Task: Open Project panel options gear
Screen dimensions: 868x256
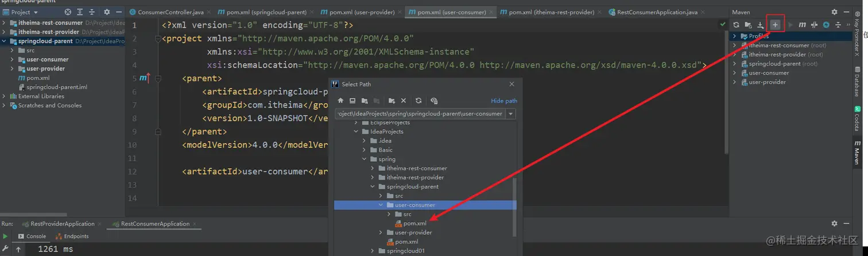Action: pyautogui.click(x=107, y=12)
